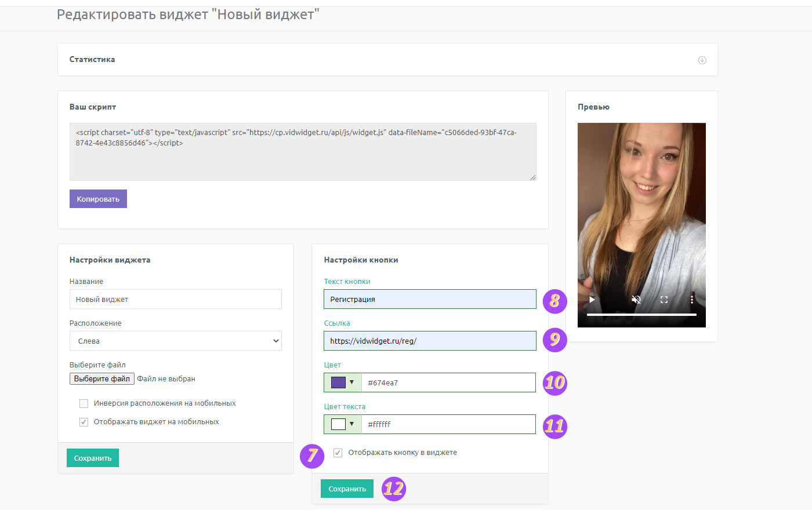Click the Статистика panel header text
This screenshot has height=510, width=812.
92,59
